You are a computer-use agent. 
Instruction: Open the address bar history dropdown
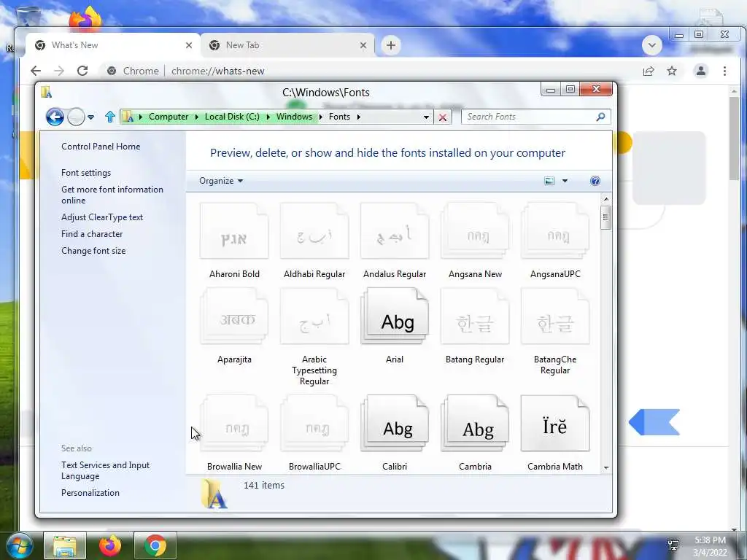tap(426, 117)
